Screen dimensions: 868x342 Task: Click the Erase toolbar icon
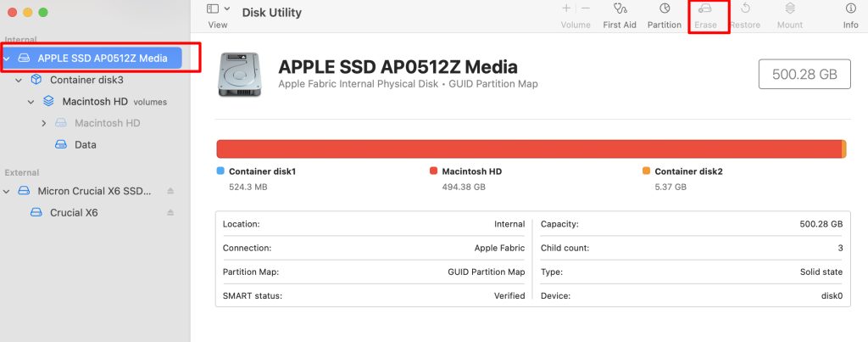(704, 8)
